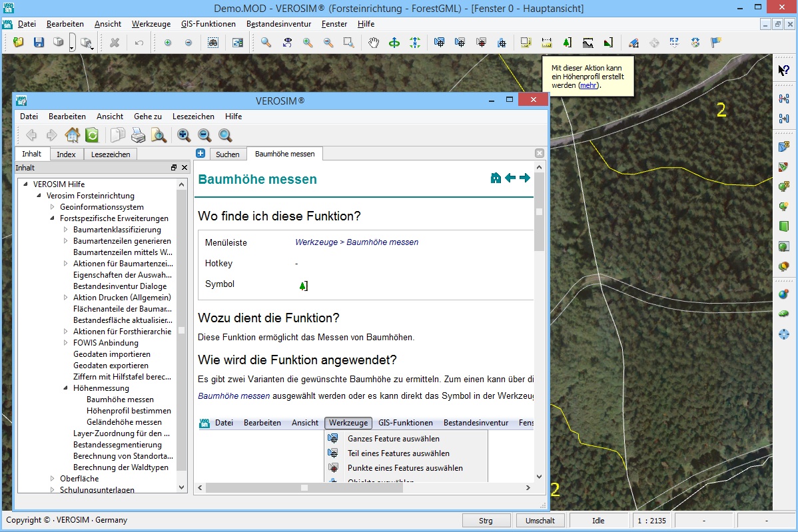Open the Bestandesinventur menu in main menu bar
This screenshot has height=532, width=798.
(279, 24)
